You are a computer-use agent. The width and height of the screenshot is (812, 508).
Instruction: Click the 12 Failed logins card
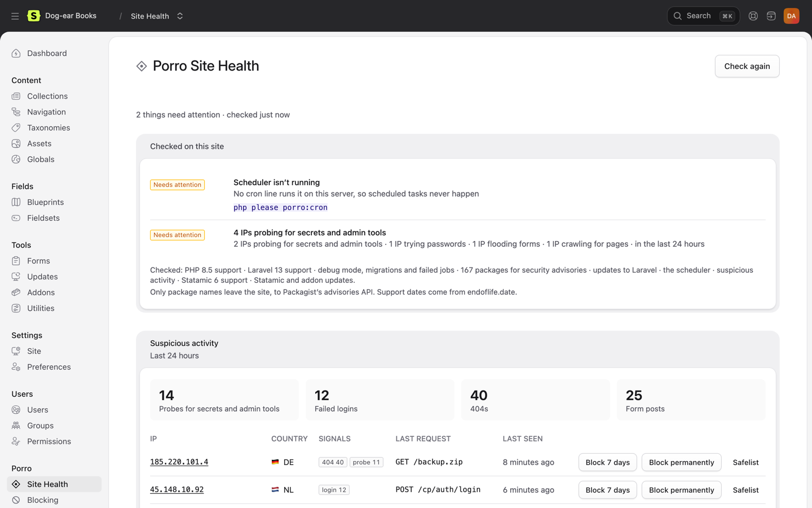(380, 400)
